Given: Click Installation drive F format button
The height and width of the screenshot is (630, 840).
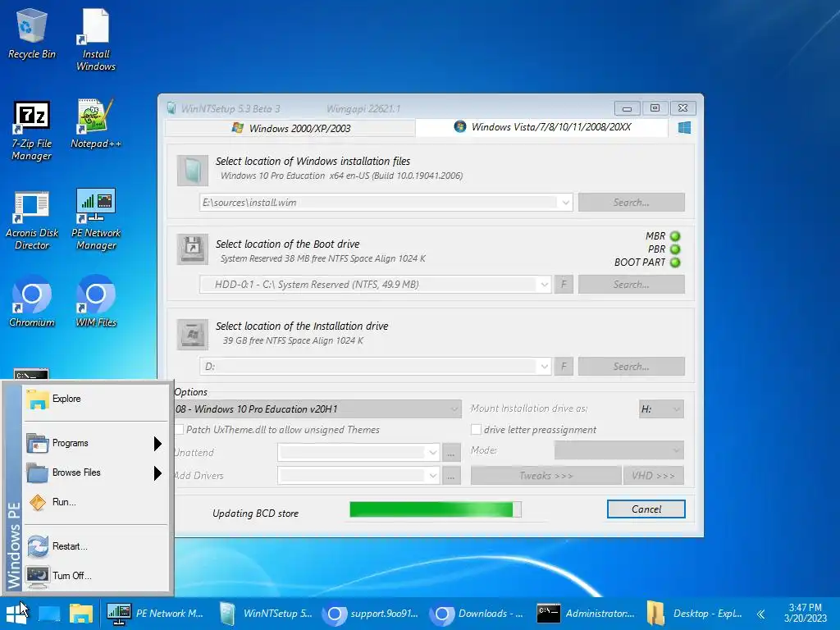Looking at the screenshot, I should coord(564,367).
